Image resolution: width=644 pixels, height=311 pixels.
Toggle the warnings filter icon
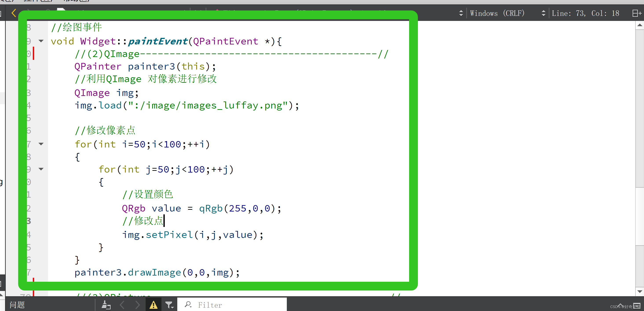click(153, 305)
